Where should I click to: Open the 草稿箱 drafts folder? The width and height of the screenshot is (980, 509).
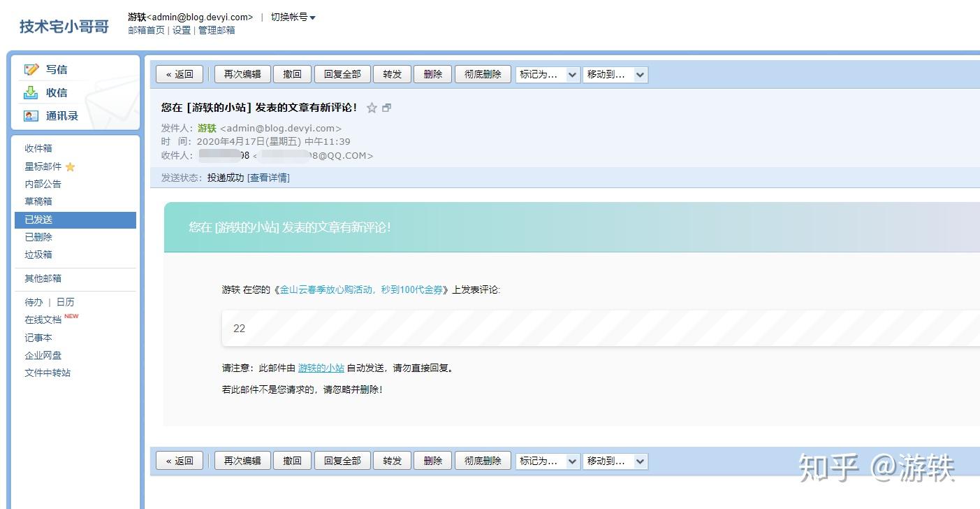[x=37, y=201]
